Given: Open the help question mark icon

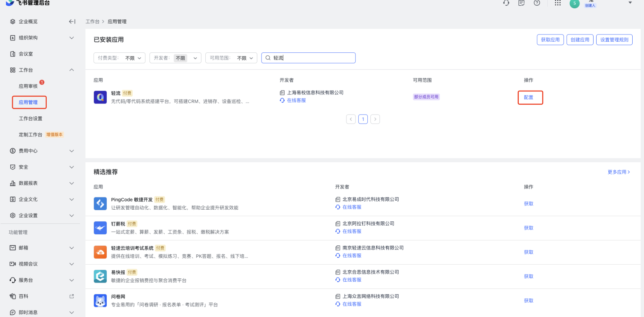Looking at the screenshot, I should click(537, 3).
